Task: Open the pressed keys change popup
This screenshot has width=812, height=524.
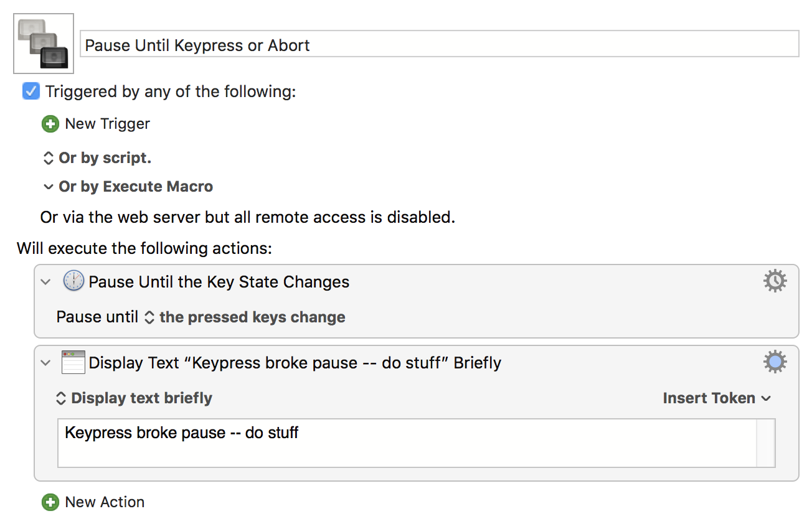Action: [245, 317]
